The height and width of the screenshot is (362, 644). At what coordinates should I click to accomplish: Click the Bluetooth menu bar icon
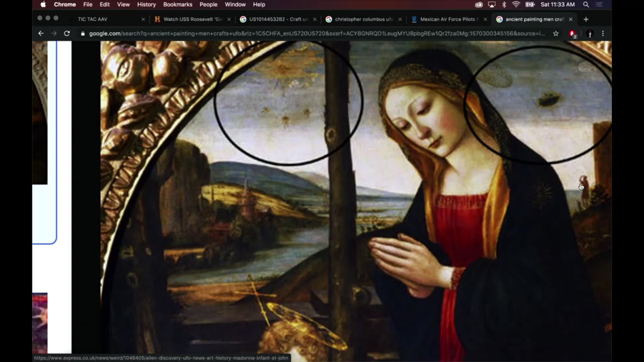(x=504, y=5)
